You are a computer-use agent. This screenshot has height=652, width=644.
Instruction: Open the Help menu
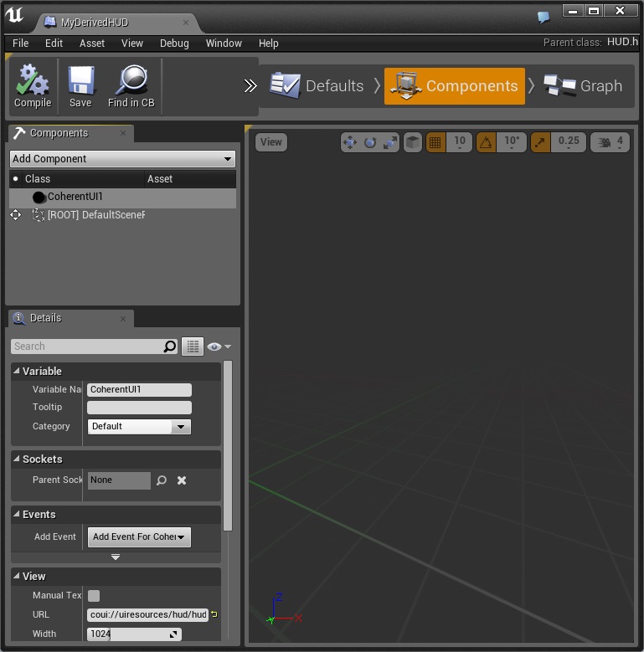[x=268, y=44]
